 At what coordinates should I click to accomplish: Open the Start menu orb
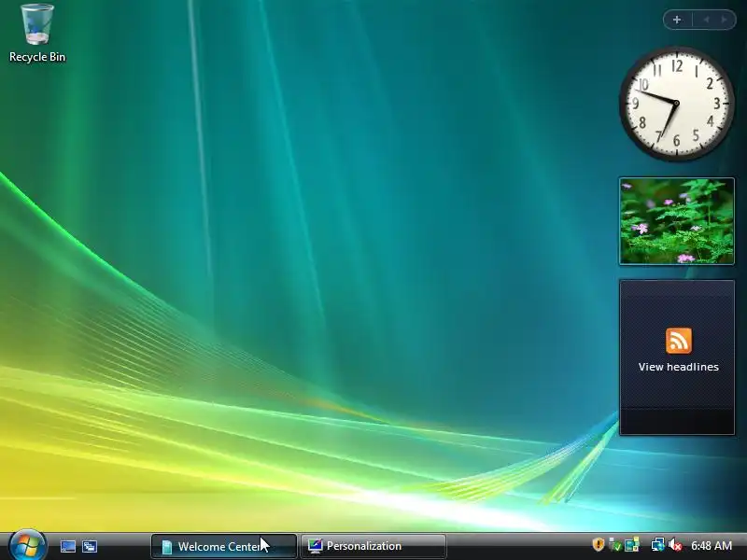coord(27,545)
